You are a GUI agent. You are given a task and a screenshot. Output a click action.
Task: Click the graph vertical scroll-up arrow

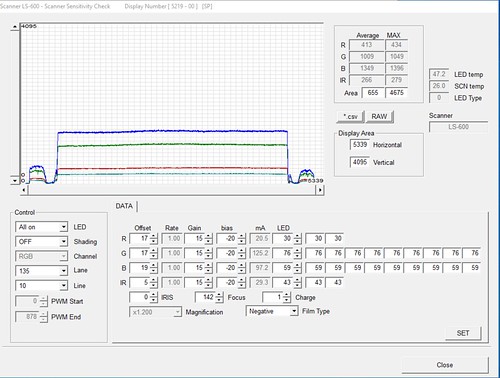tap(15, 26)
